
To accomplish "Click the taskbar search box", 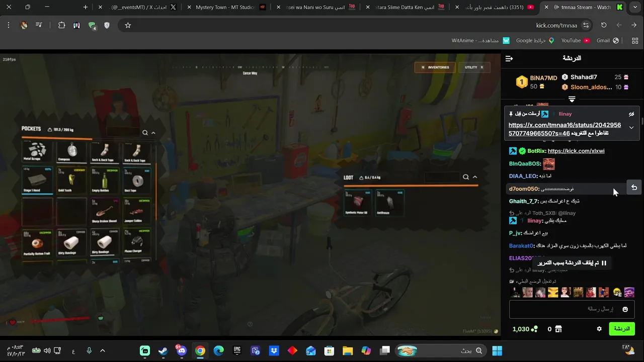I will coord(441,350).
